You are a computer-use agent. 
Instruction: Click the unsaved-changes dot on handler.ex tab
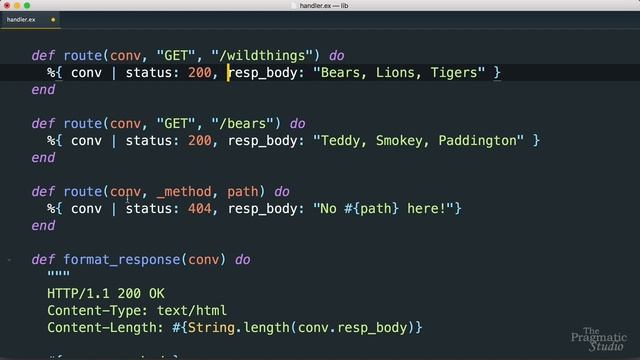tap(53, 20)
